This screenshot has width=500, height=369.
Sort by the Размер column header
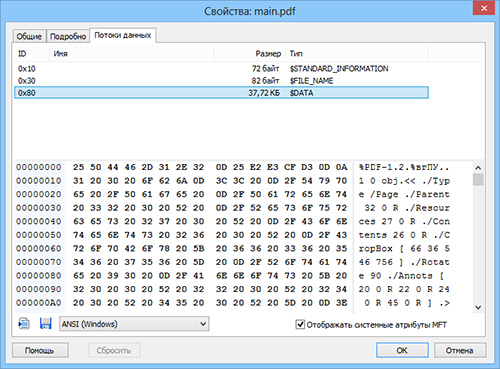click(250, 54)
